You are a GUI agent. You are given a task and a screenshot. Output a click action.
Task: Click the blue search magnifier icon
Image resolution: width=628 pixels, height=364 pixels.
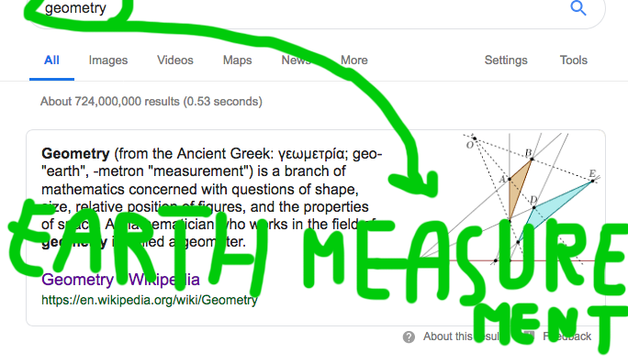click(578, 7)
